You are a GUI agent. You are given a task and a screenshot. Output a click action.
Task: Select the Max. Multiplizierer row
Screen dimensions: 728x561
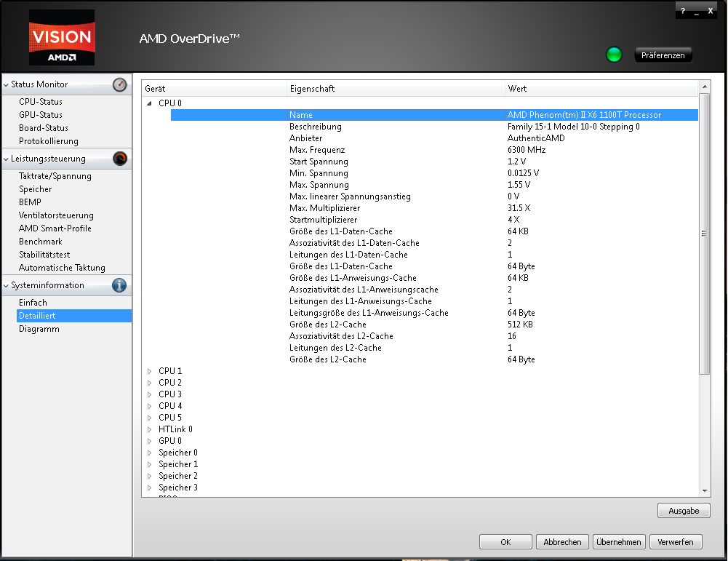(435, 208)
